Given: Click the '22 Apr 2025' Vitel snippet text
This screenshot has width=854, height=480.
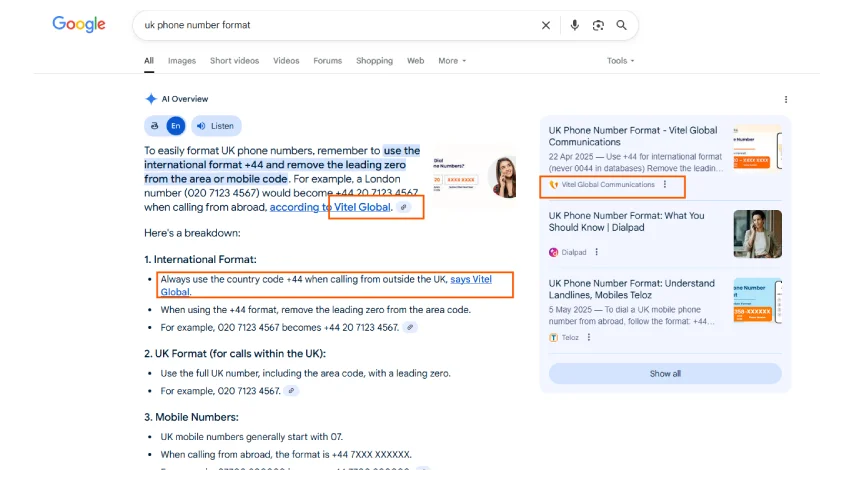Looking at the screenshot, I should [636, 162].
